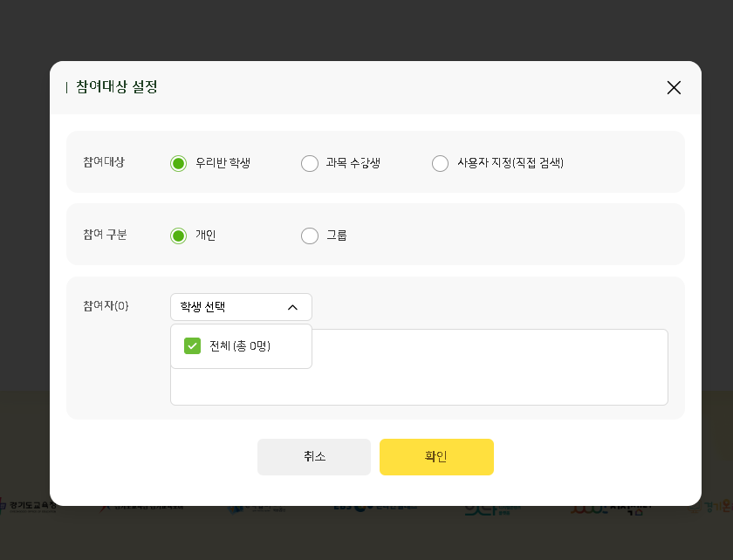Switch participation type to 그룹
This screenshot has height=560, width=733.
tap(310, 236)
